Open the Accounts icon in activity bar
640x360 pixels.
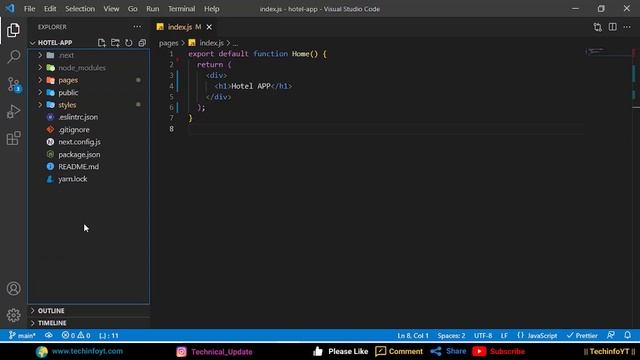pyautogui.click(x=13, y=289)
